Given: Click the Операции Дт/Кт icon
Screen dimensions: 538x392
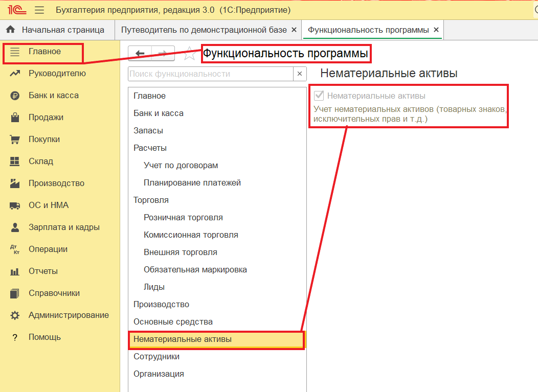Looking at the screenshot, I should coord(15,249).
